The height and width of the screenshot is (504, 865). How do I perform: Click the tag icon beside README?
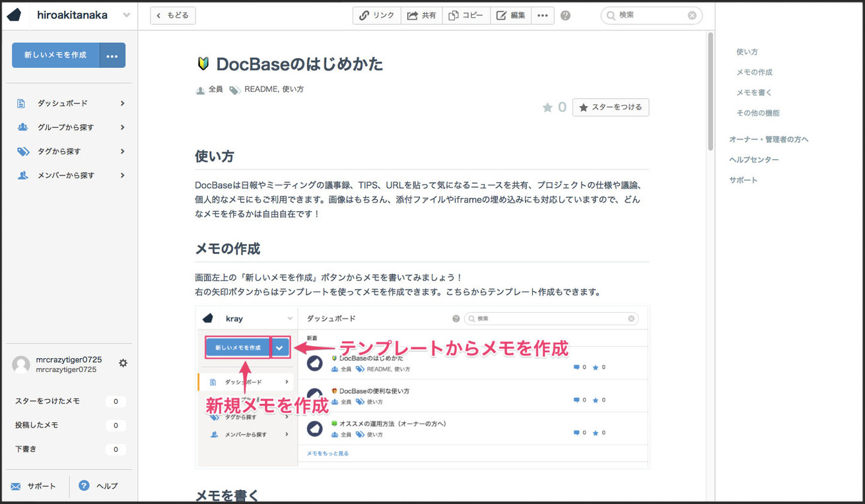[234, 90]
